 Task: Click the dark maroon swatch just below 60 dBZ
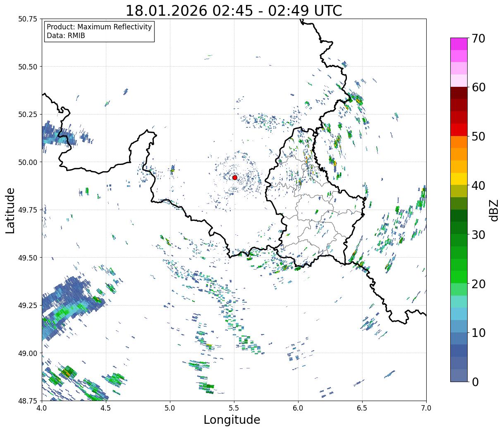[x=459, y=93]
